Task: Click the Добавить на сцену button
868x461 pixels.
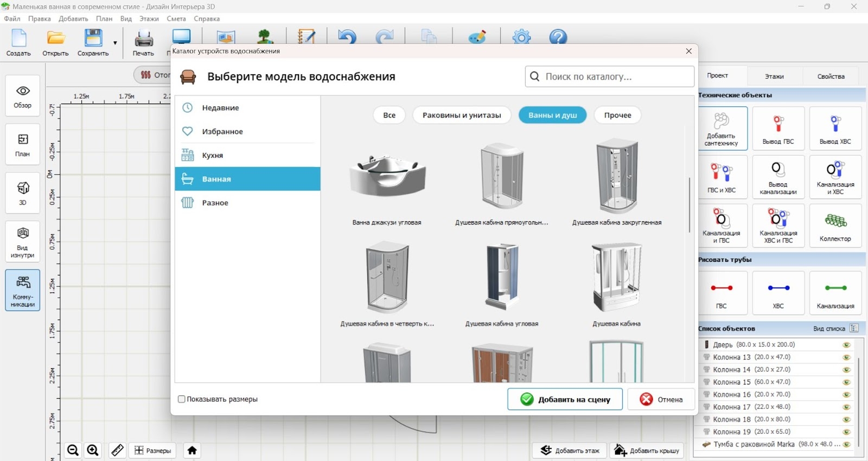Action: tap(565, 399)
